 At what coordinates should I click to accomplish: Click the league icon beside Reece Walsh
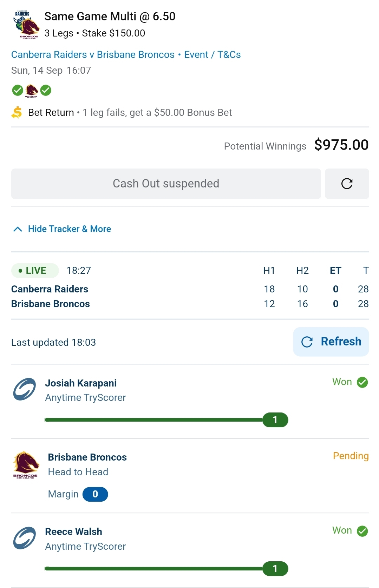coord(25,538)
